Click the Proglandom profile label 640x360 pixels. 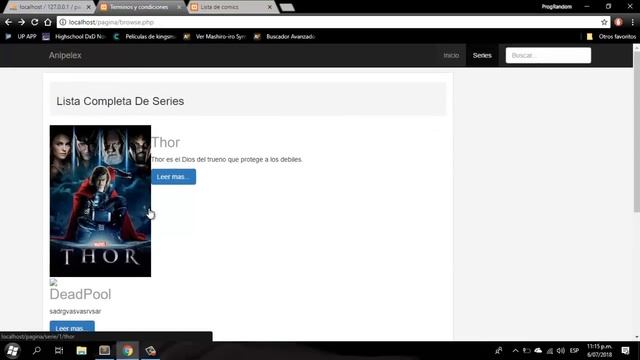pos(556,7)
